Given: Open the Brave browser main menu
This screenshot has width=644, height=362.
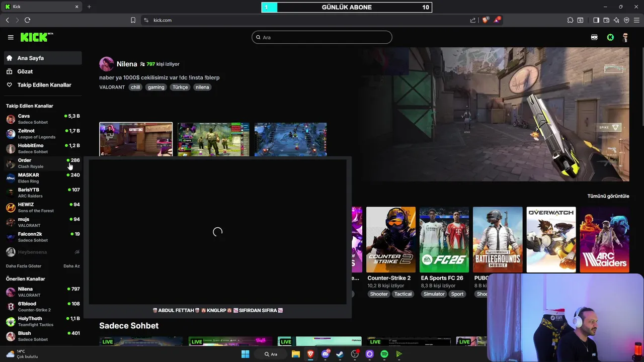Looking at the screenshot, I should (636, 20).
